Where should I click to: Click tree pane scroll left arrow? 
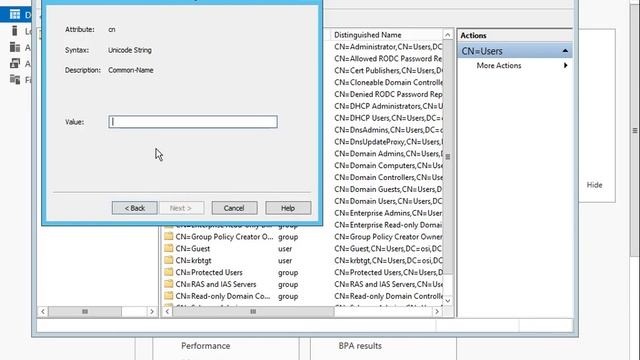pyautogui.click(x=43, y=311)
